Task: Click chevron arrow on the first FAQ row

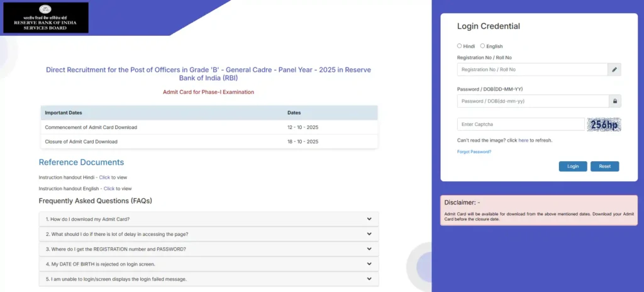Action: tap(369, 219)
